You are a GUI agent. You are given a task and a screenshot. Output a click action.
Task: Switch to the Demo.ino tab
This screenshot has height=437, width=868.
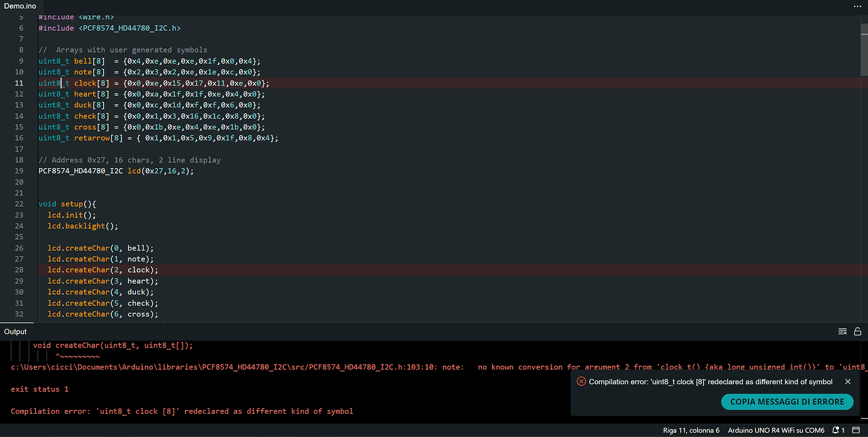[20, 6]
